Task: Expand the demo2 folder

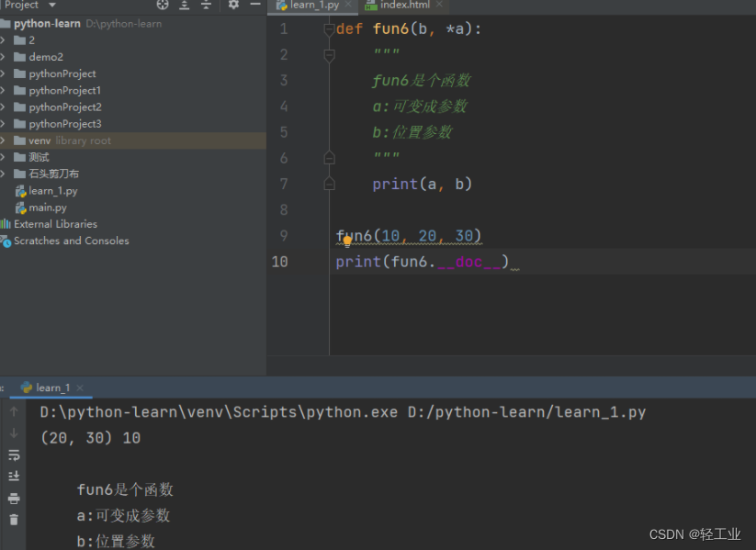Action: [x=3, y=57]
